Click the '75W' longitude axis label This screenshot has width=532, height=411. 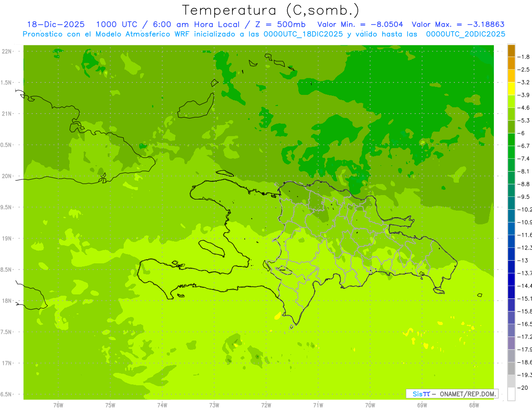(110, 405)
